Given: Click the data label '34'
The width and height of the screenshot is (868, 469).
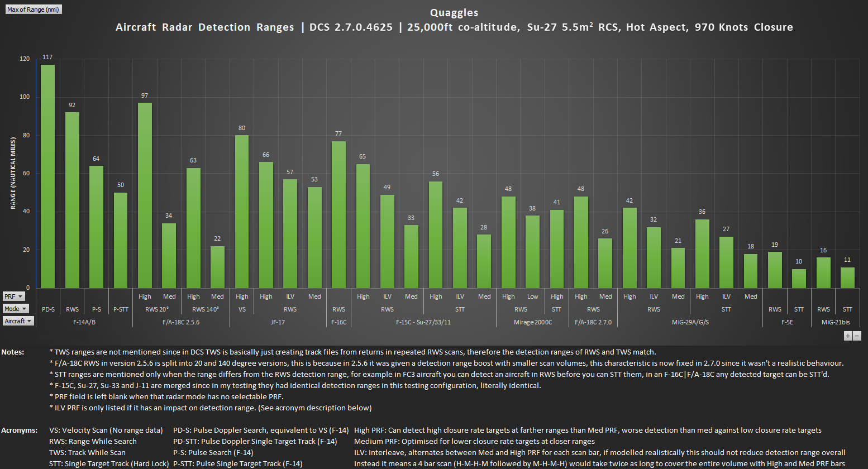Looking at the screenshot, I should click(x=169, y=216).
